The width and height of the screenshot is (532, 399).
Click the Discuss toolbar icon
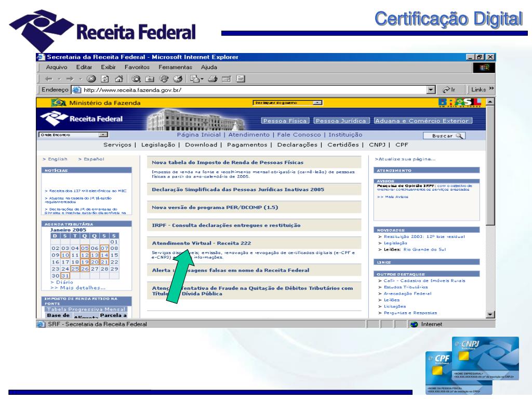(x=241, y=79)
